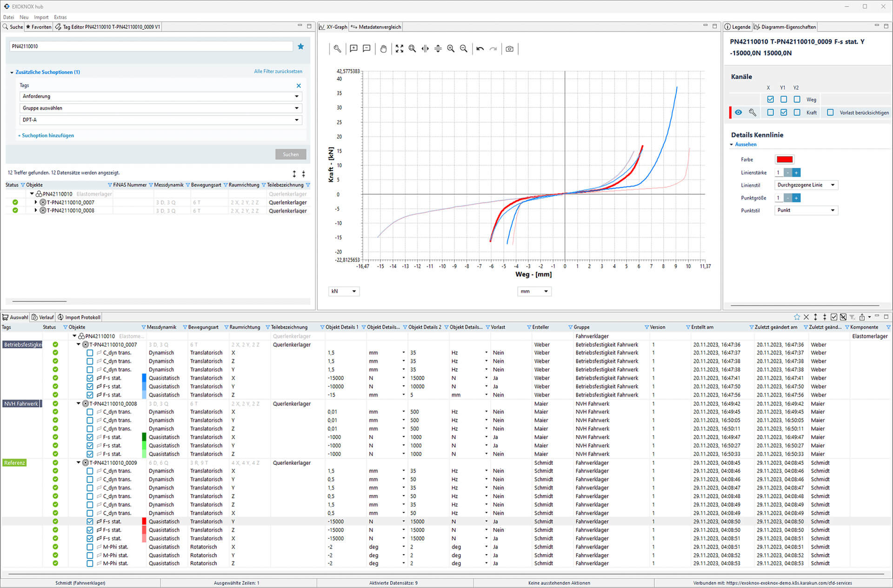Activate the fit-to-view icon above the diagram
Image resolution: width=893 pixels, height=588 pixels.
click(400, 49)
